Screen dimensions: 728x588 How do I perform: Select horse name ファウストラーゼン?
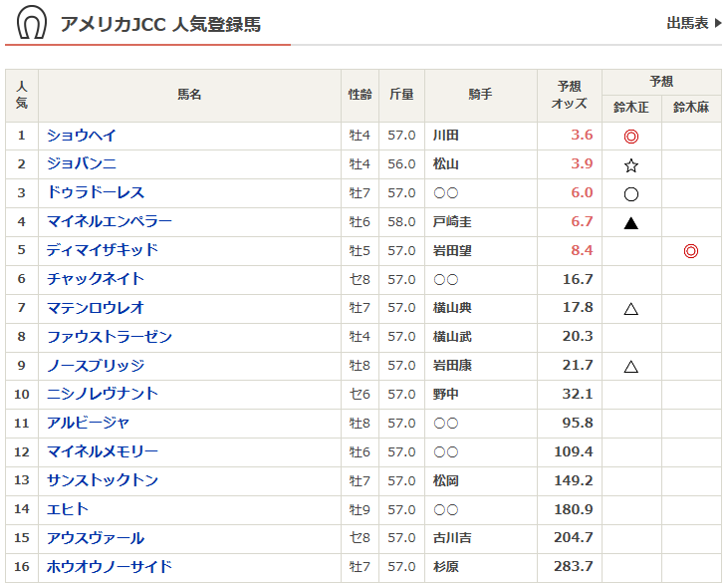(110, 337)
